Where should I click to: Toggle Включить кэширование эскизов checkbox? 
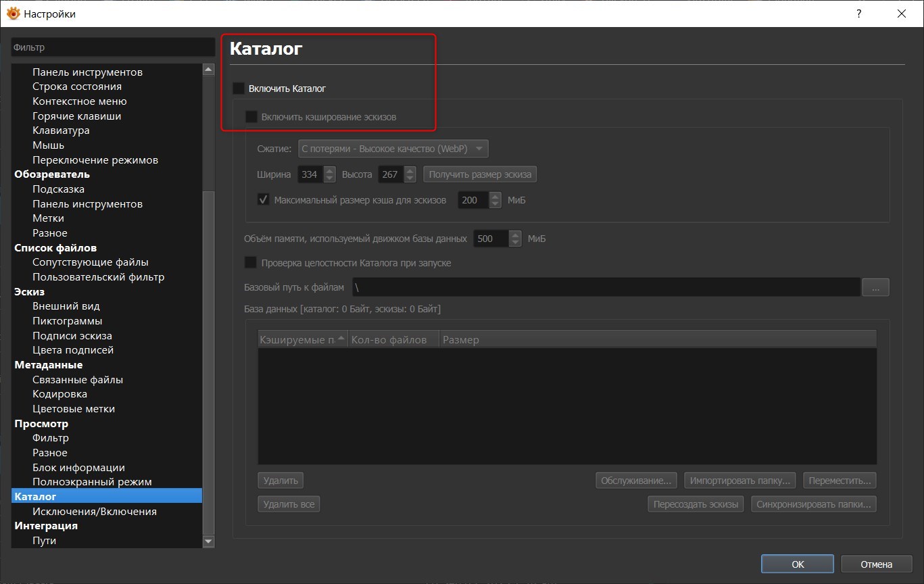coord(251,117)
